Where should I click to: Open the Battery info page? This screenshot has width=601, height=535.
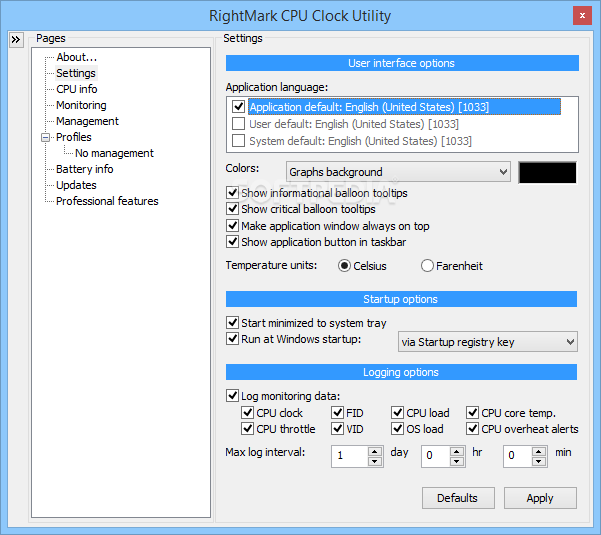point(85,169)
